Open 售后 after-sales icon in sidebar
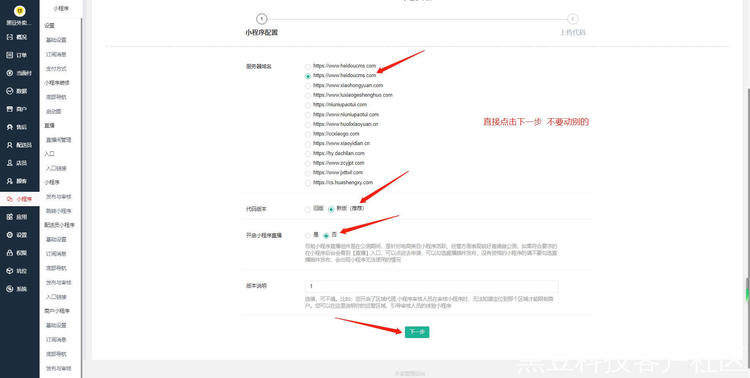Image resolution: width=750 pixels, height=378 pixels. (x=10, y=127)
